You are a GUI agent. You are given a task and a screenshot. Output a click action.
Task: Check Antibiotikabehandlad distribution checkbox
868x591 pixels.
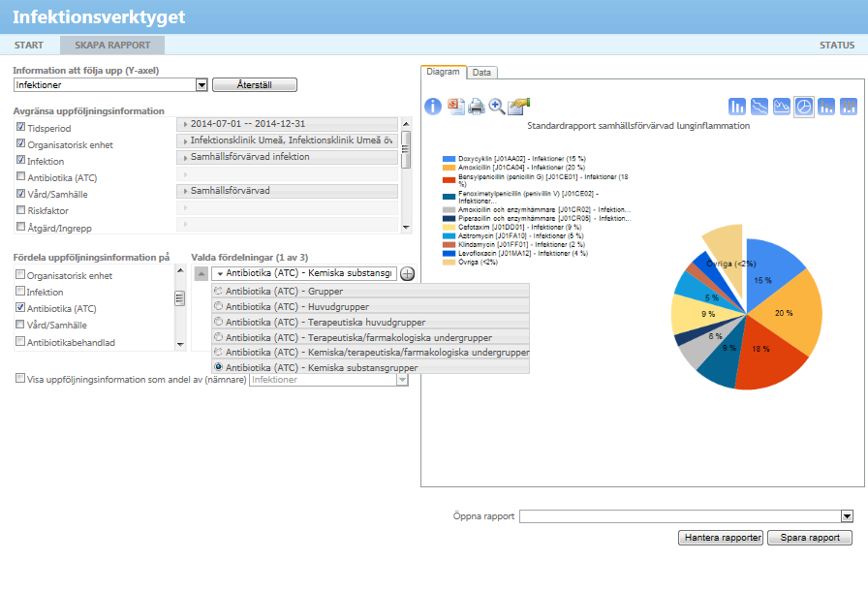coord(20,341)
